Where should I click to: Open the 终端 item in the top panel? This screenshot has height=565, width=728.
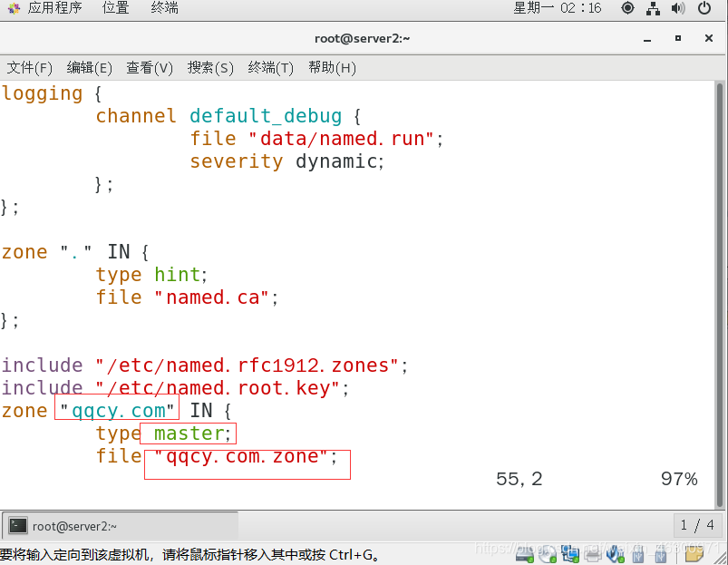[164, 8]
